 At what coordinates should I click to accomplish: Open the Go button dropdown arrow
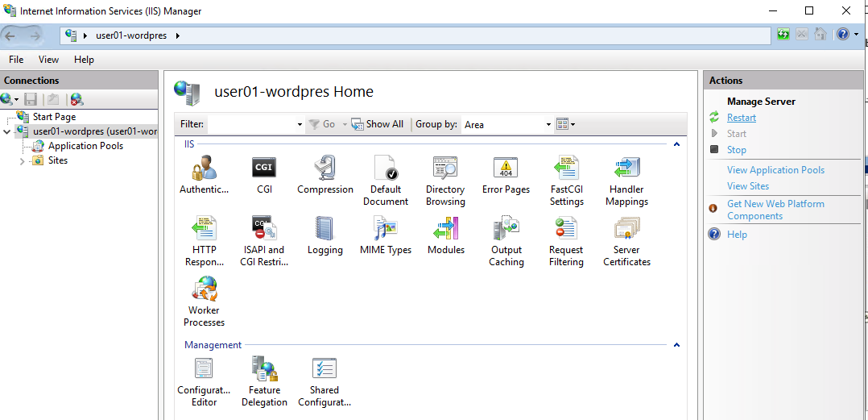point(345,124)
